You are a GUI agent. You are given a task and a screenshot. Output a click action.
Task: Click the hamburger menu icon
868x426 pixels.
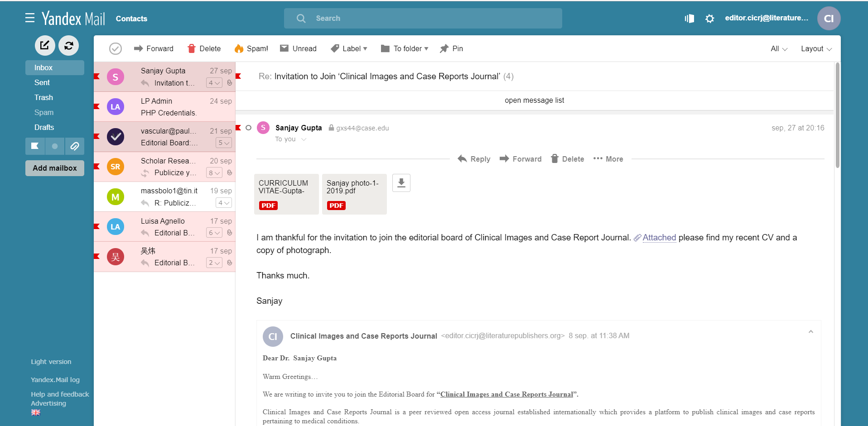point(30,18)
